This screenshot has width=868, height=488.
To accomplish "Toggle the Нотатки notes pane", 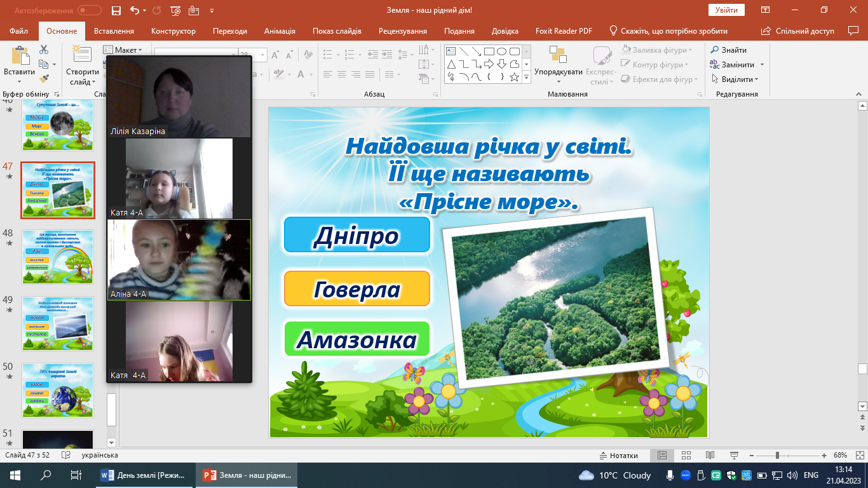I will coord(619,456).
